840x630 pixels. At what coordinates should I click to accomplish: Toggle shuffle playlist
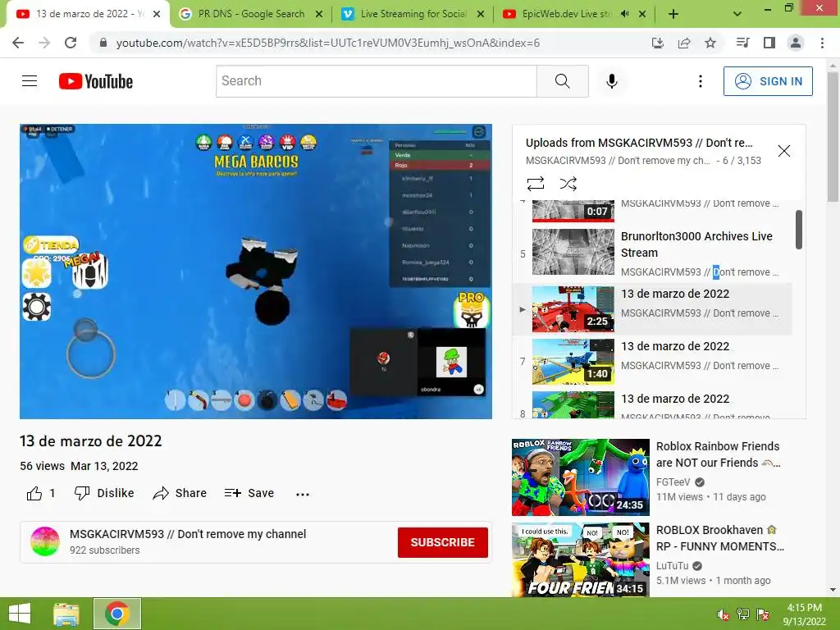(x=568, y=184)
